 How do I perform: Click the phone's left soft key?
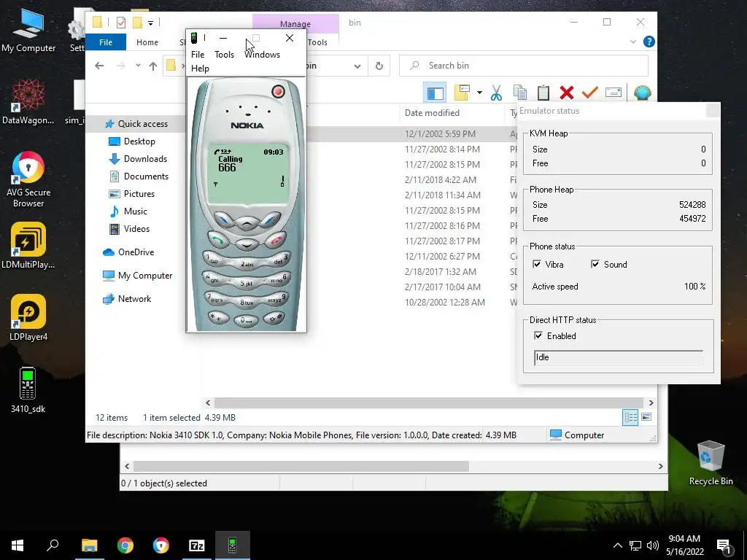[223, 219]
